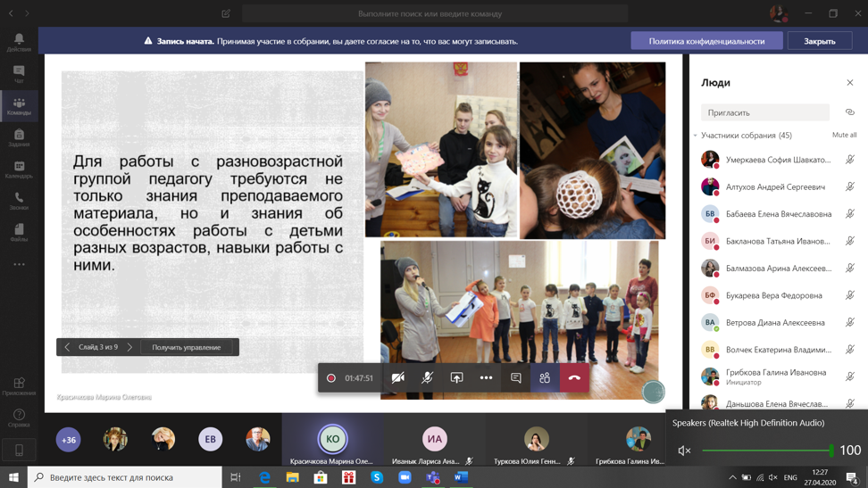The height and width of the screenshot is (488, 868).
Task: Click the Realtek speakers volume slider
Action: tap(766, 451)
